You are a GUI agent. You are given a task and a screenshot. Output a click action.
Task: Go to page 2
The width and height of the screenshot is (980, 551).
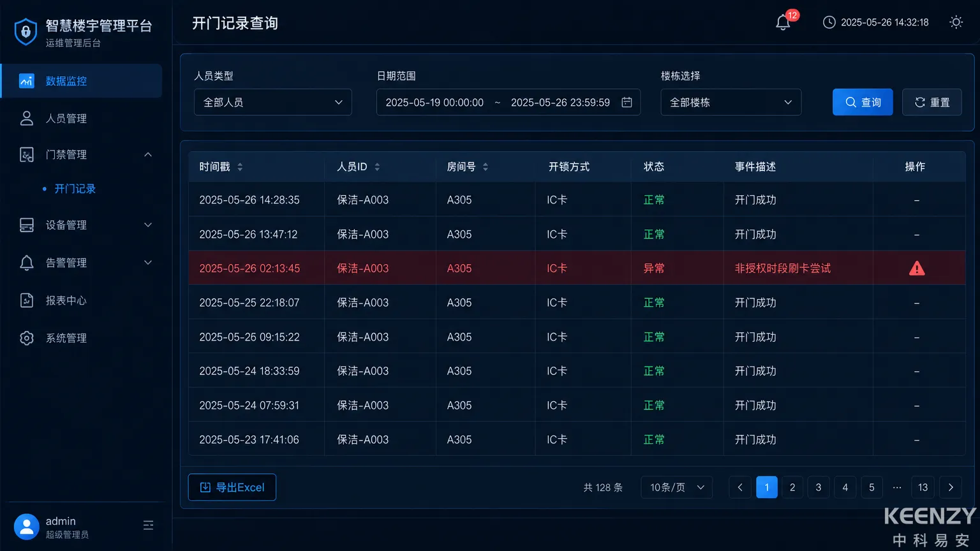(x=792, y=487)
